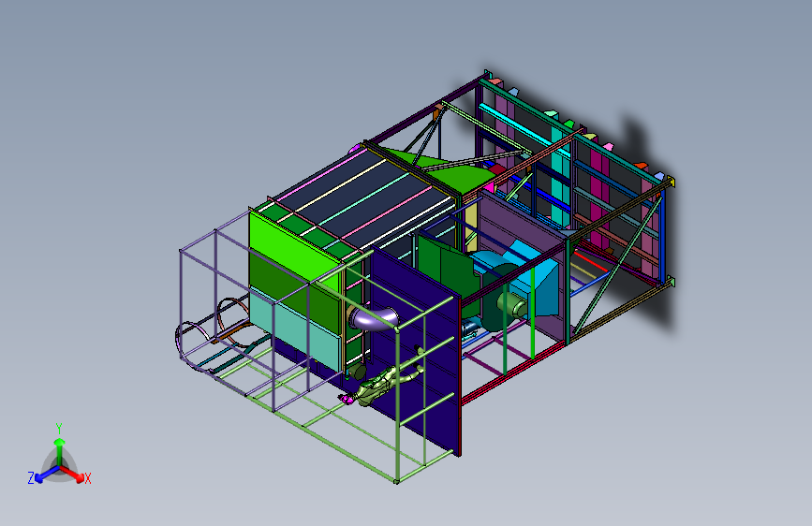Select the purple pipe elbow on the model
The width and height of the screenshot is (812, 526).
(x=373, y=317)
